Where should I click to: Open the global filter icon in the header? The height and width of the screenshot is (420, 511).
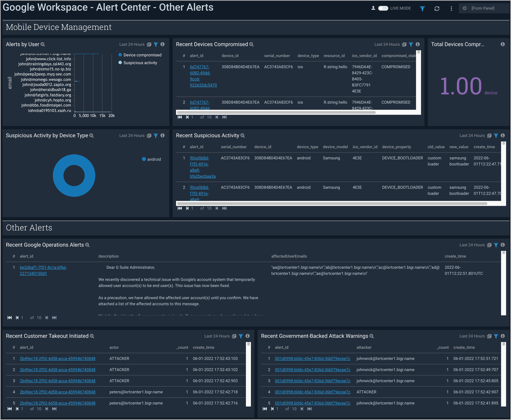coord(422,8)
